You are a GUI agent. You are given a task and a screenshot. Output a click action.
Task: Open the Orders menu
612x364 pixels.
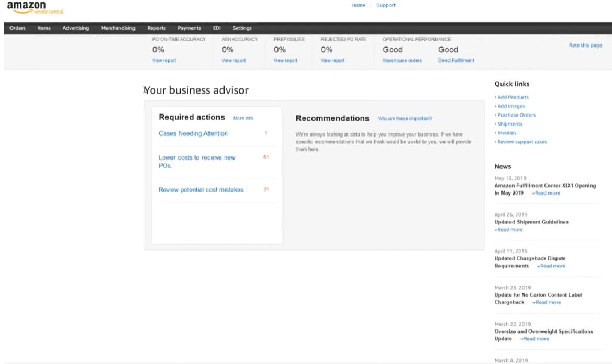(18, 28)
